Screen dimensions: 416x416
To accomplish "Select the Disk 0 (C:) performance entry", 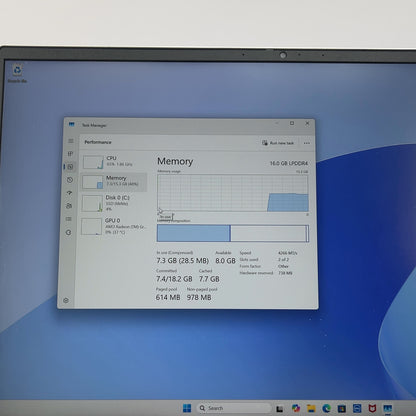I will pyautogui.click(x=113, y=203).
